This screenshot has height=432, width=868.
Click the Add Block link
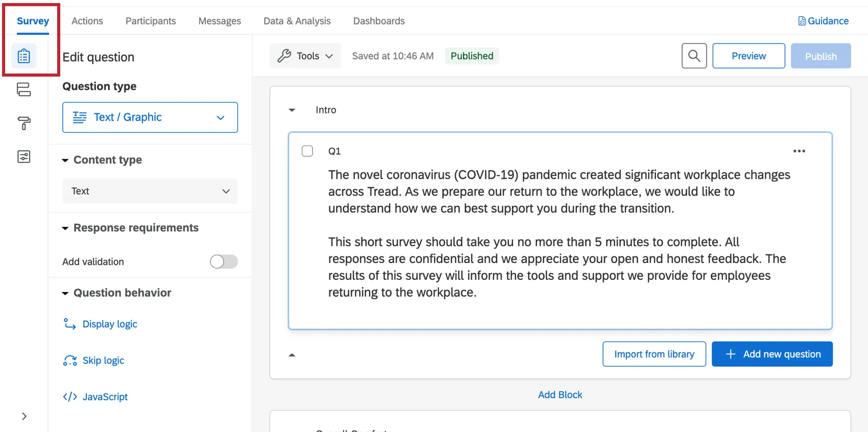560,395
